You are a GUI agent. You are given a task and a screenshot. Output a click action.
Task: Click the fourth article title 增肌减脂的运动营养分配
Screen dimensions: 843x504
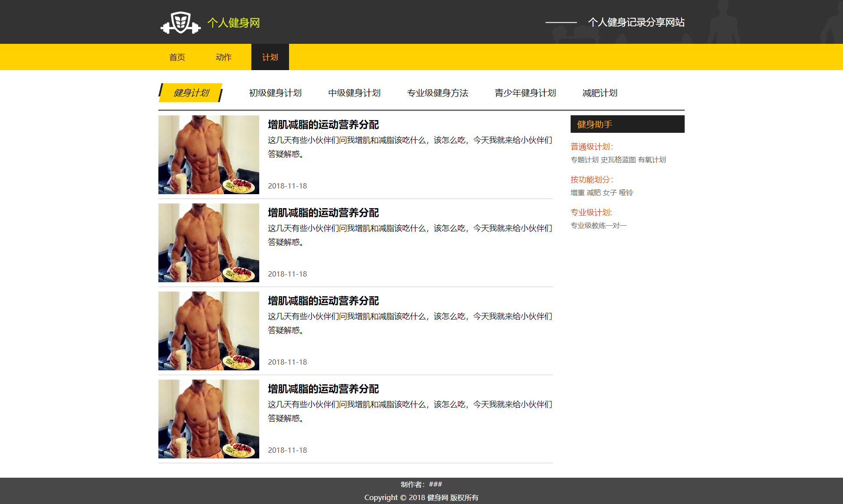pos(323,389)
